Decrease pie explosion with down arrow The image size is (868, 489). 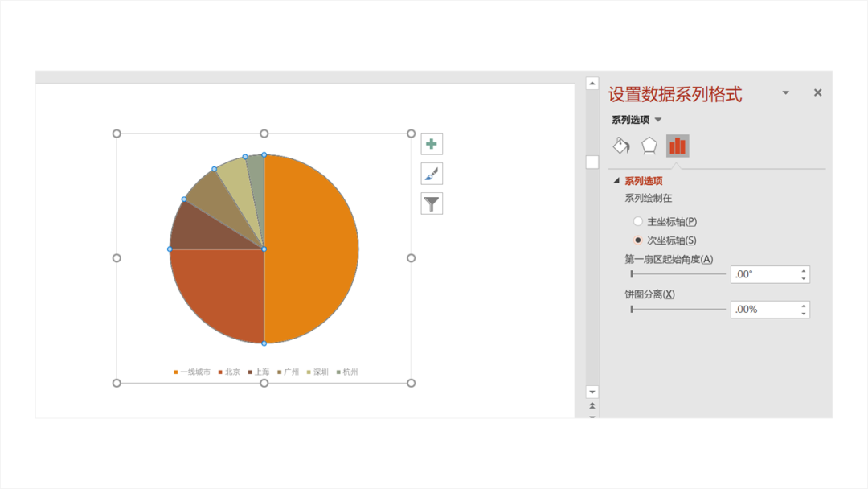pyautogui.click(x=804, y=314)
